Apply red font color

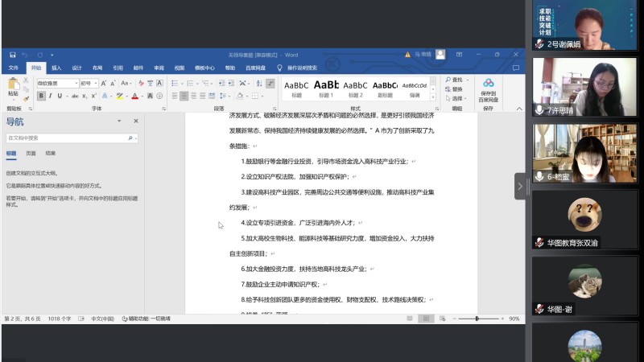coord(134,96)
